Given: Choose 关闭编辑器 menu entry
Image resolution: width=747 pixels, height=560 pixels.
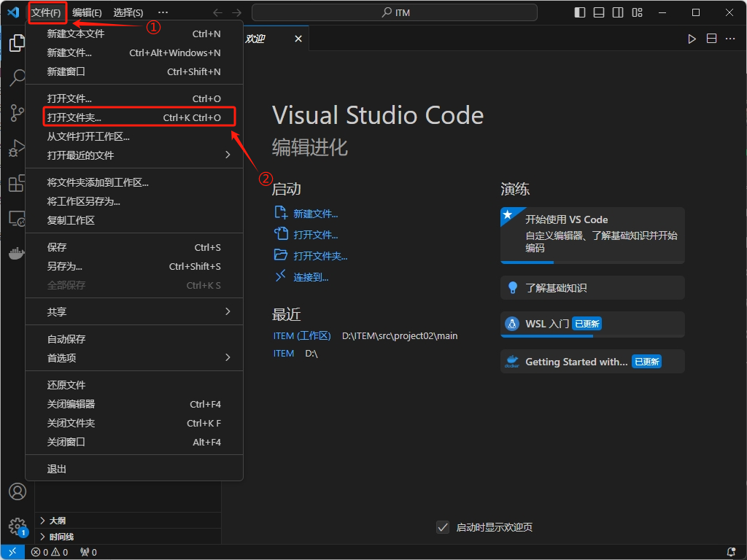Looking at the screenshot, I should coord(134,404).
